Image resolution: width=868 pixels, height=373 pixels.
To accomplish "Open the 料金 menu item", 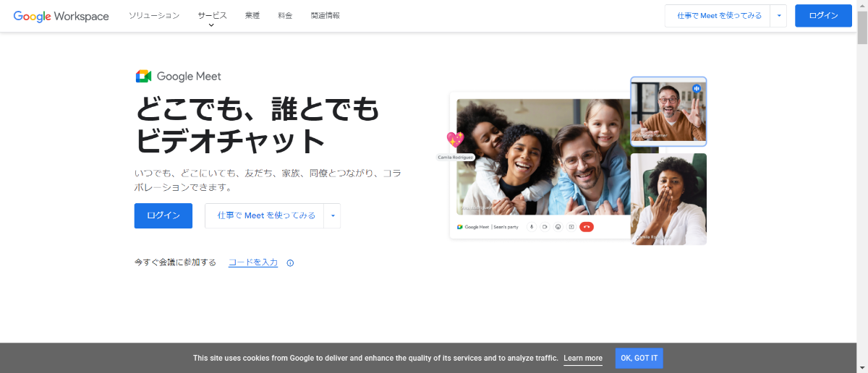I will point(285,15).
